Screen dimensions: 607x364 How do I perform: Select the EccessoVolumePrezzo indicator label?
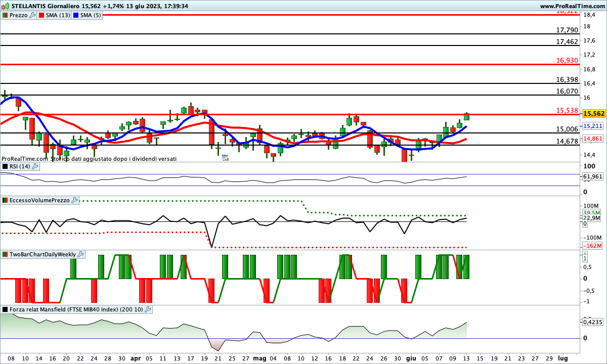pyautogui.click(x=39, y=201)
